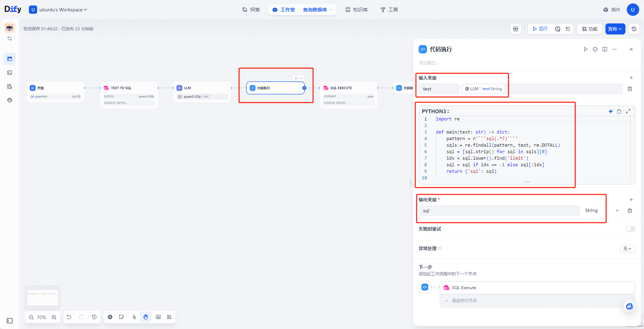Image resolution: width=644 pixels, height=329 pixels.
Task: Zoom out the canvas
Action: [x=31, y=317]
